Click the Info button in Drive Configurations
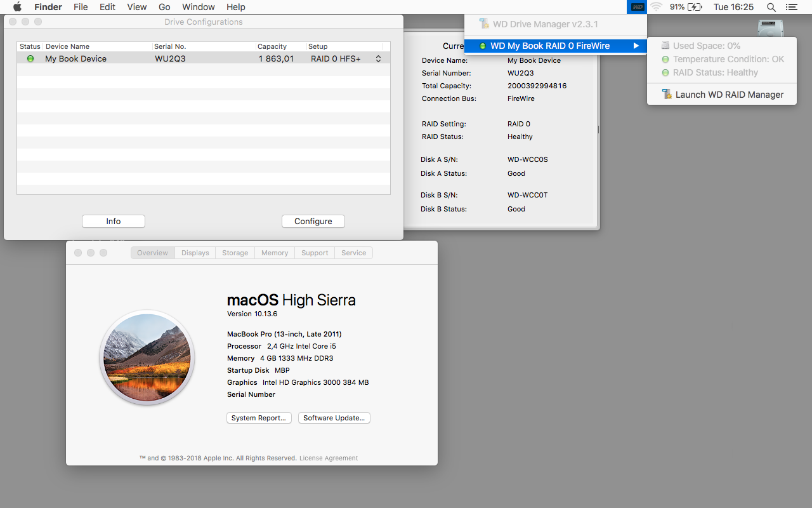812x508 pixels. pyautogui.click(x=114, y=221)
